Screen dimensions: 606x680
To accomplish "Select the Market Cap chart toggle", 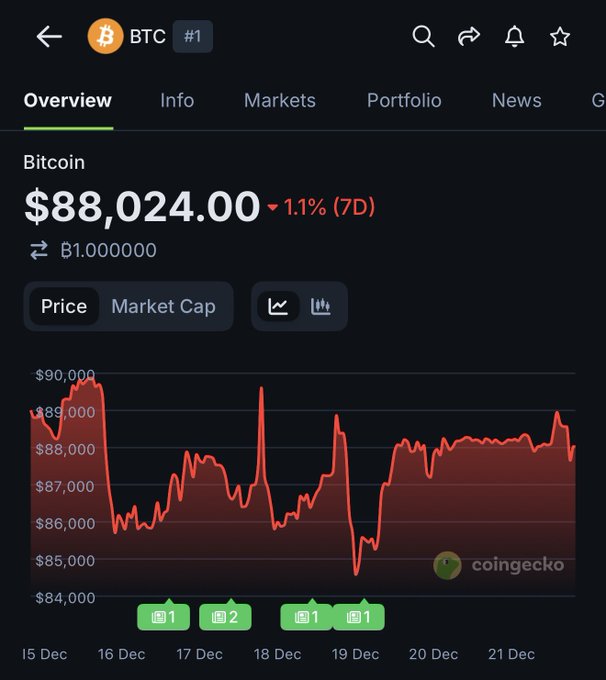I will point(163,306).
